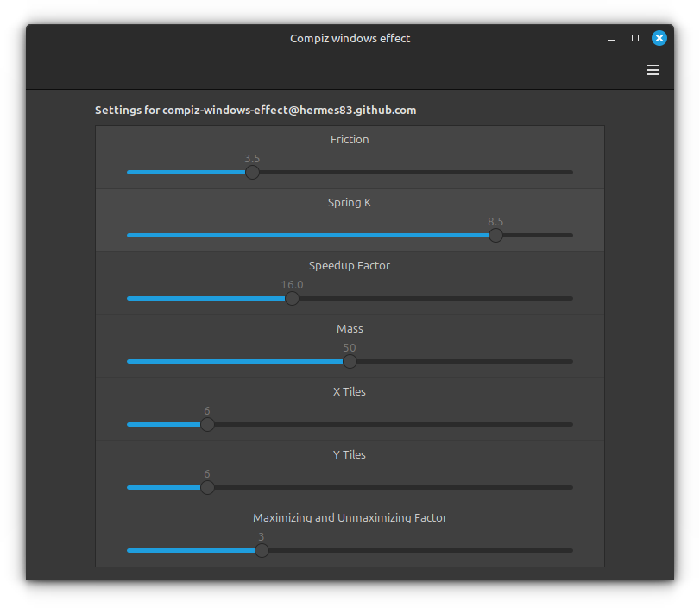Click the dark unfilled track of Y Tiles slider
700x608 pixels.
388,488
